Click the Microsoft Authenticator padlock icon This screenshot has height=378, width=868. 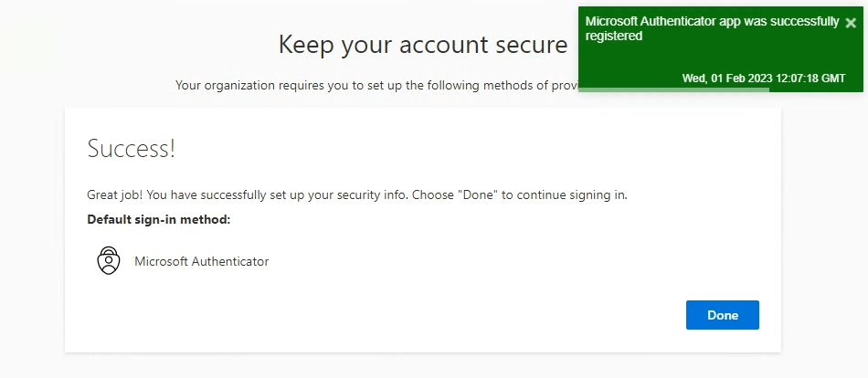(109, 260)
